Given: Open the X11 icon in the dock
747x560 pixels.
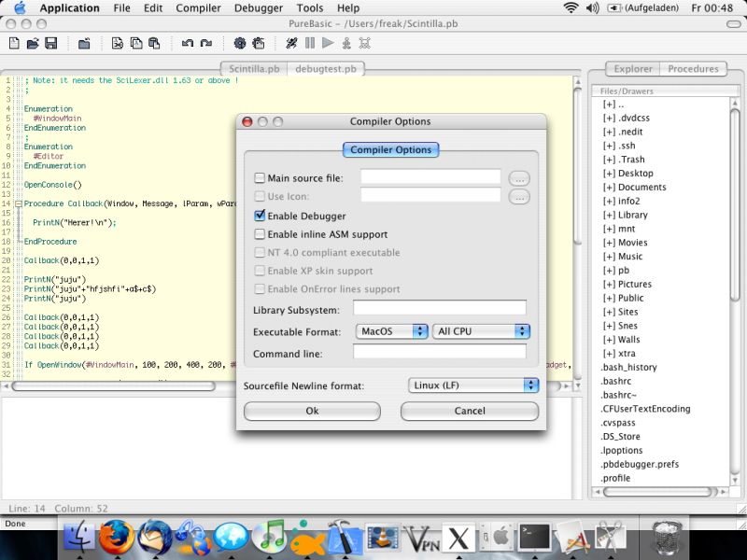Looking at the screenshot, I should tap(458, 539).
